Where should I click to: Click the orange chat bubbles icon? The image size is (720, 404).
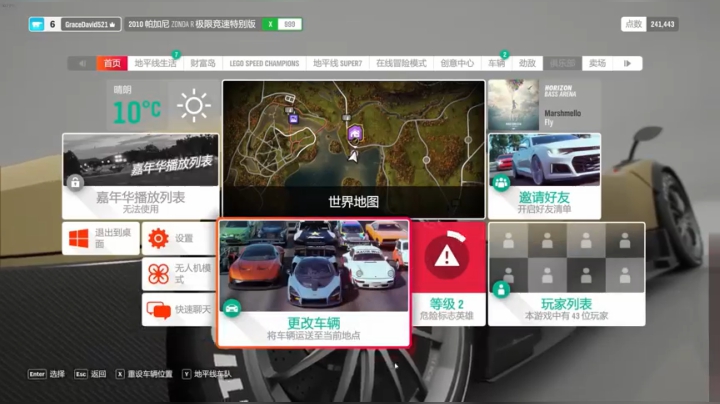158,310
